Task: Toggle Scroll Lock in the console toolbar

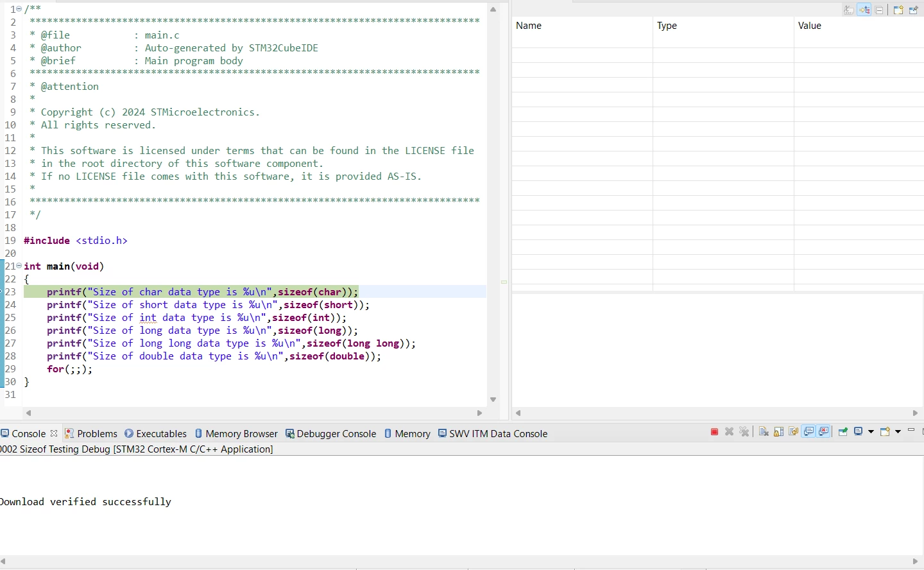Action: (x=778, y=432)
